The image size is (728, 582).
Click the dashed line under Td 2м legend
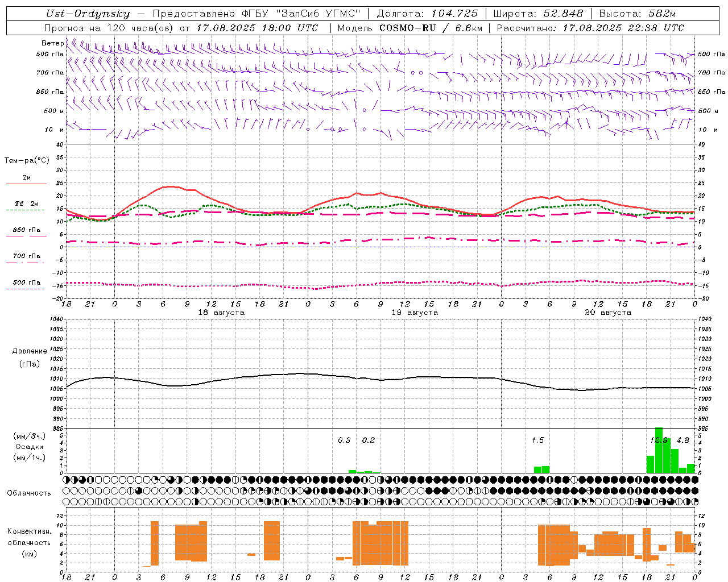tap(25, 210)
